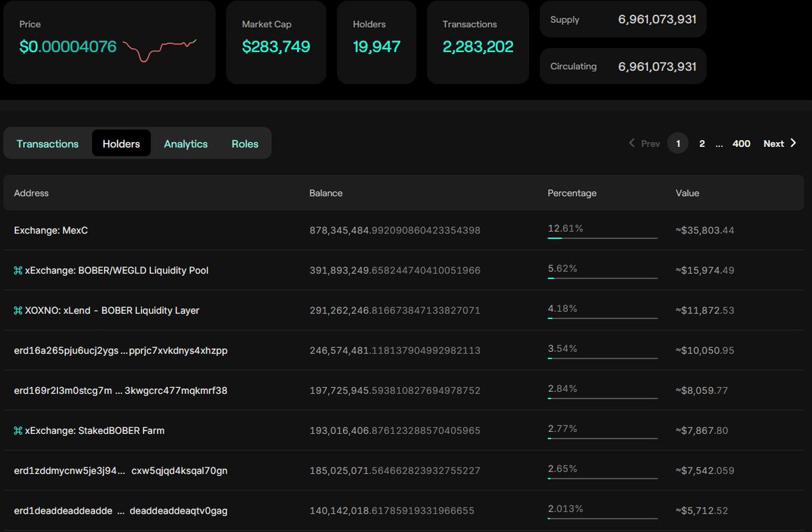Click the Next page chevron arrow
The height and width of the screenshot is (532, 812).
click(x=794, y=143)
